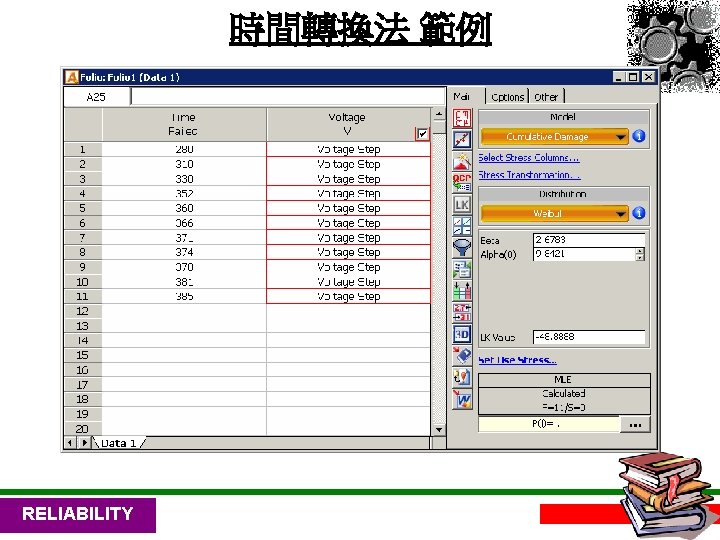This screenshot has height=540, width=720.
Task: Click row header 20
Action: [x=83, y=429]
